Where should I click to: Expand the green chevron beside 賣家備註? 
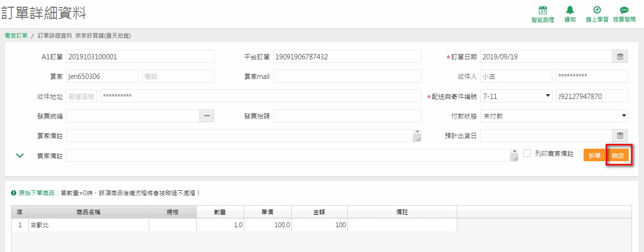pos(20,155)
